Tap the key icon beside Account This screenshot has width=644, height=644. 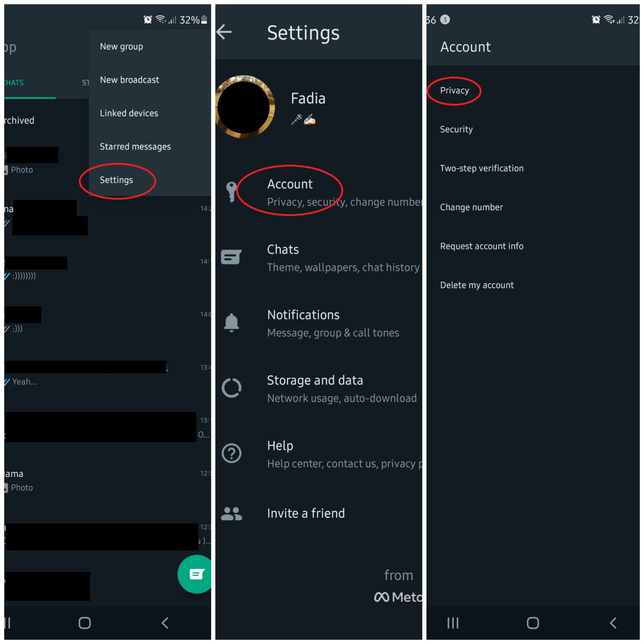[231, 192]
